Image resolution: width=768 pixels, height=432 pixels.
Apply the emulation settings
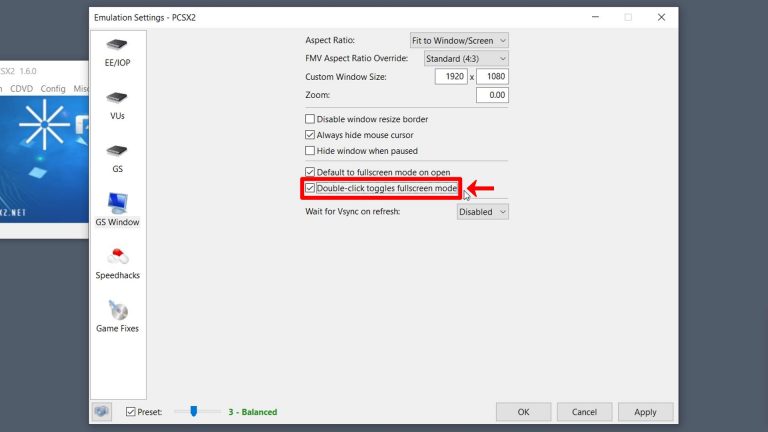pos(645,412)
